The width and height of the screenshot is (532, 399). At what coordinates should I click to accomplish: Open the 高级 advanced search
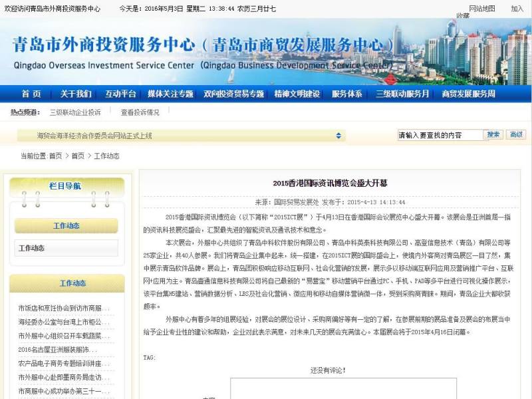[x=515, y=134]
